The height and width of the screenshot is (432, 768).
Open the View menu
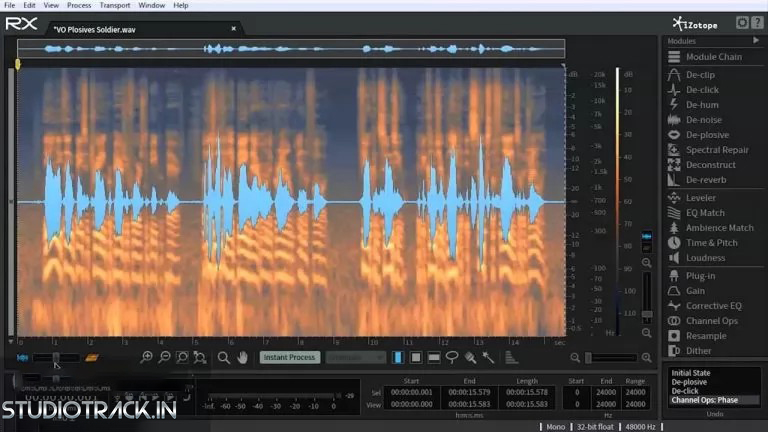tap(51, 5)
